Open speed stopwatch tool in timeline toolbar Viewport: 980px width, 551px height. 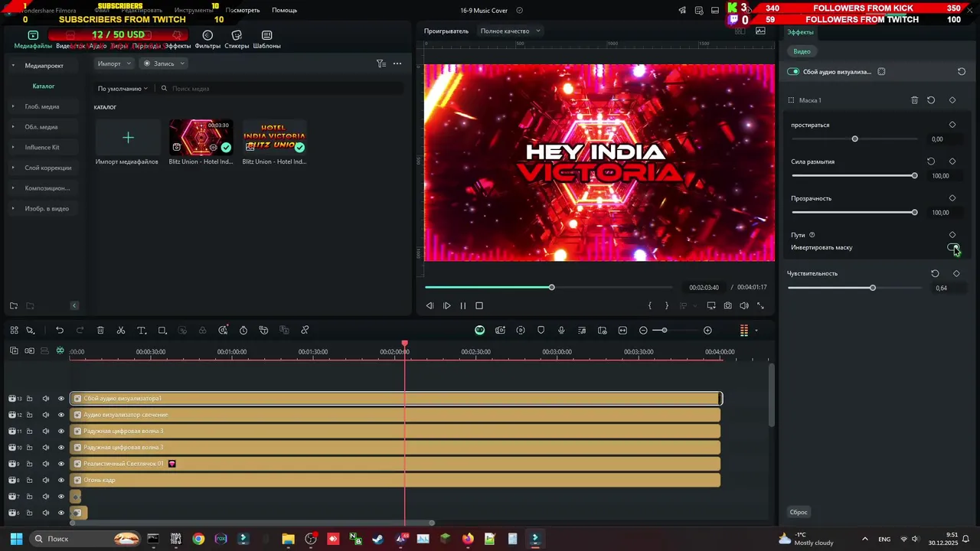click(243, 331)
